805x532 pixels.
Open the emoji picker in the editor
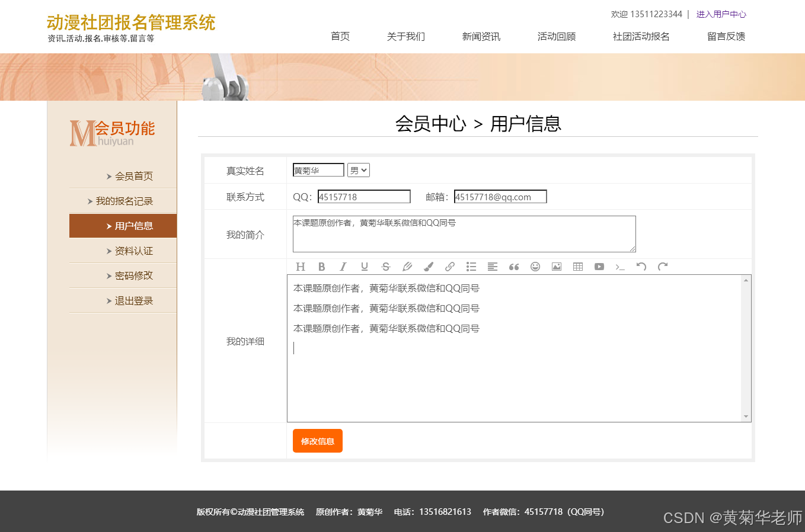[535, 267]
